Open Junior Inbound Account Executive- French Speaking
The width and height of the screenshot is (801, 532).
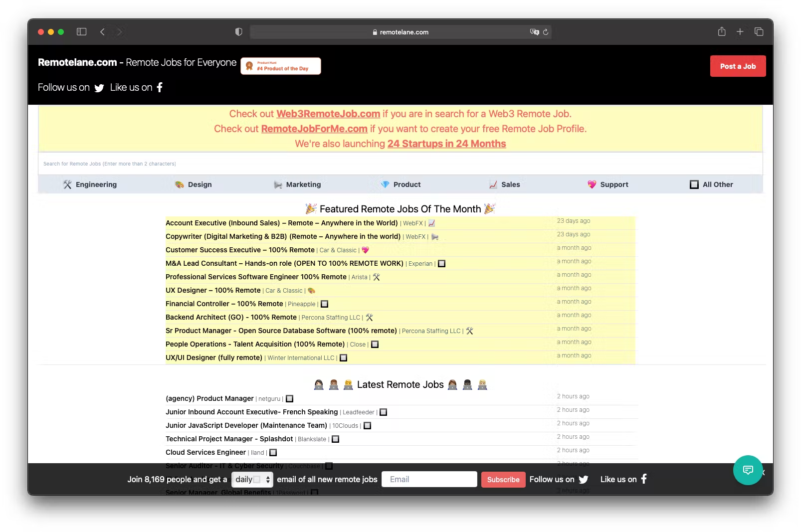252,412
